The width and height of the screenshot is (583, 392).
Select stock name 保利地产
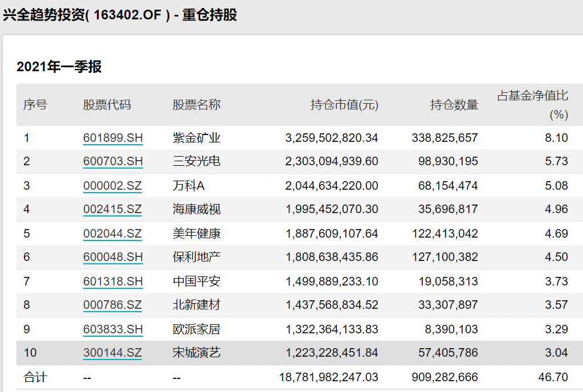[x=196, y=257]
